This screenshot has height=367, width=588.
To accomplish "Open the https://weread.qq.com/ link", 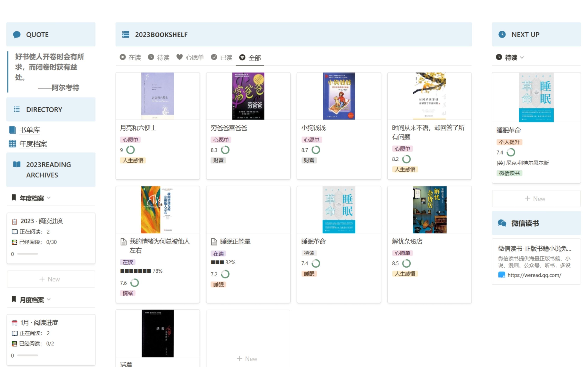I will point(534,275).
